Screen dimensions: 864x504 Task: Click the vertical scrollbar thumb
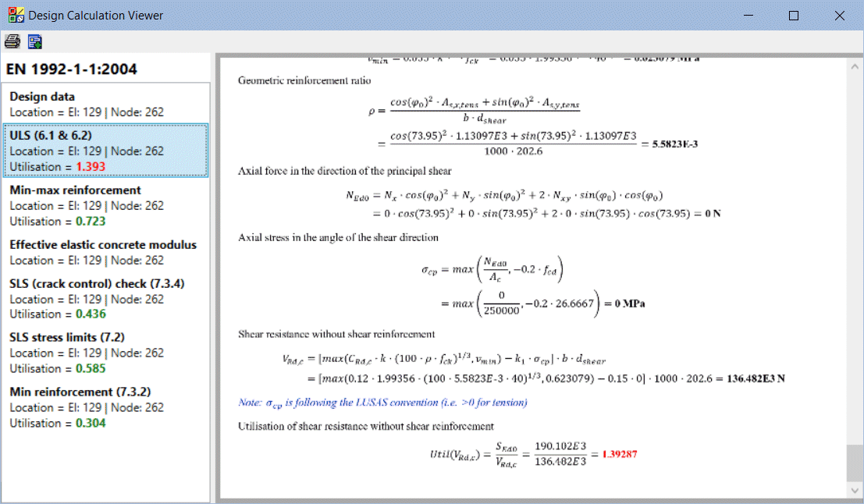pos(855,463)
